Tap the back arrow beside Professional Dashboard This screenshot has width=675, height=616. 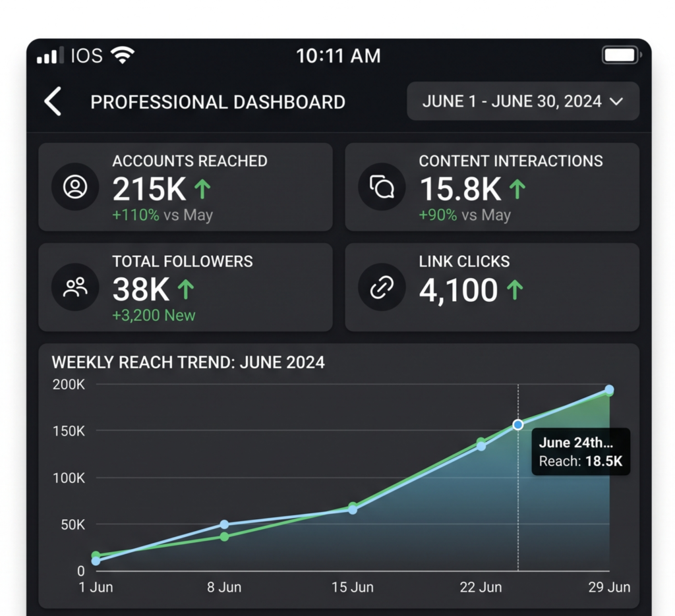tap(53, 101)
